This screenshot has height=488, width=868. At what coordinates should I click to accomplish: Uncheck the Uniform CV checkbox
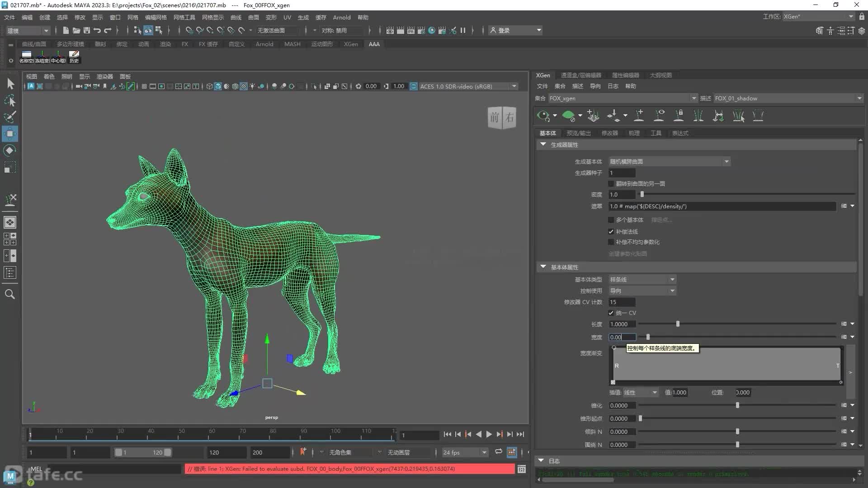pos(611,313)
